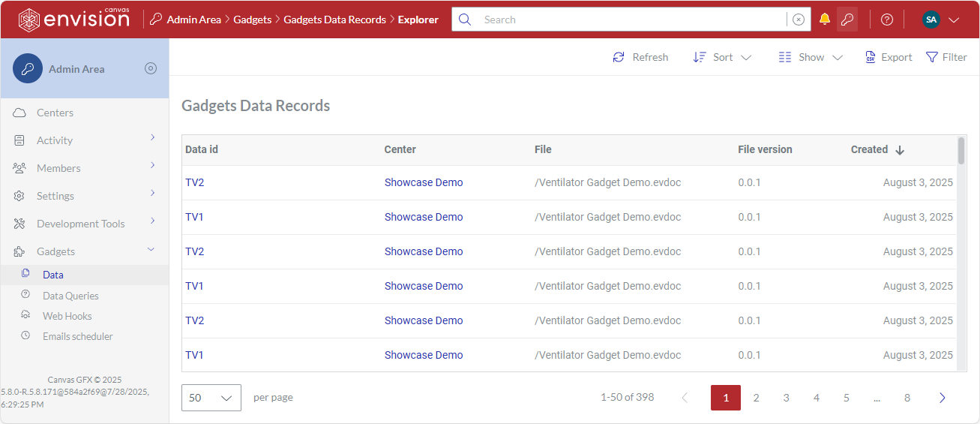
Task: Expand the Activity submenu chevron
Action: pyautogui.click(x=152, y=137)
